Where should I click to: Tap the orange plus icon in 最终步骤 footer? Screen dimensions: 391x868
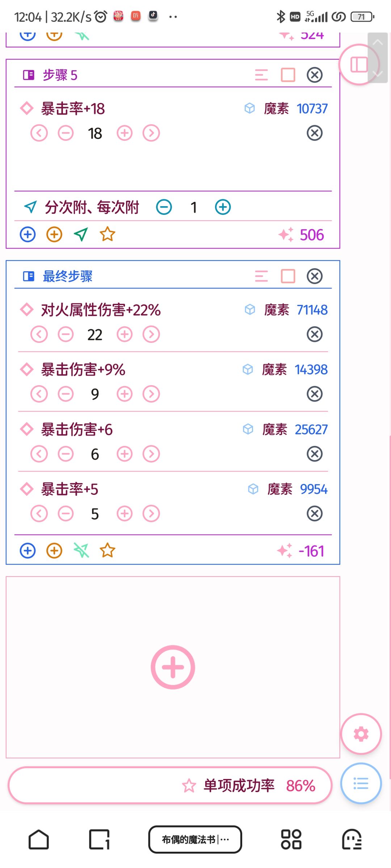click(54, 551)
